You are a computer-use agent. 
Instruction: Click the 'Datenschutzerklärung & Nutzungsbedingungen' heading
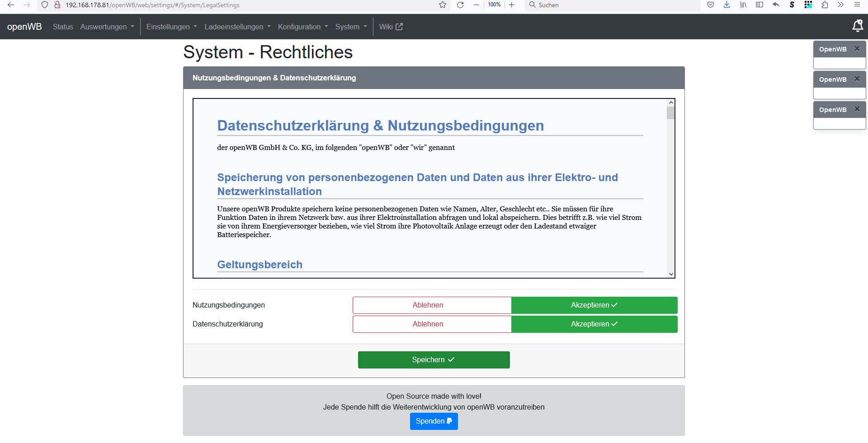click(x=381, y=126)
